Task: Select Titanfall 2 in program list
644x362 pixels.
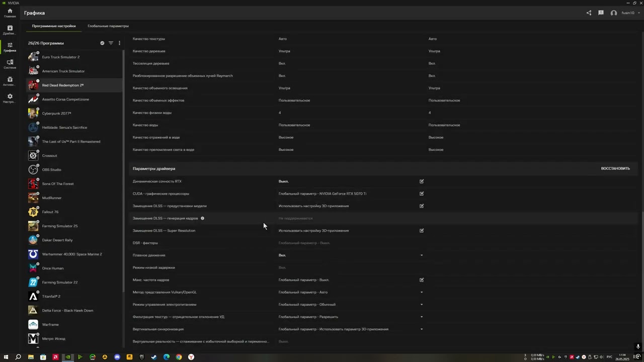Action: [74, 297]
